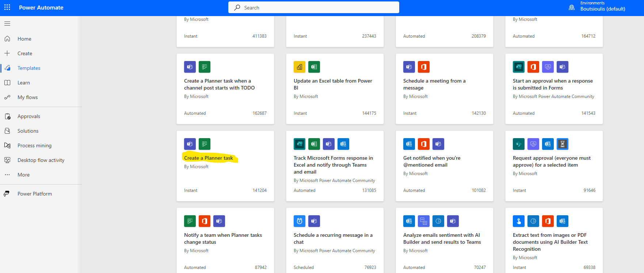Click Planner icon on channel post TODO card
644x273 pixels.
coord(205,67)
